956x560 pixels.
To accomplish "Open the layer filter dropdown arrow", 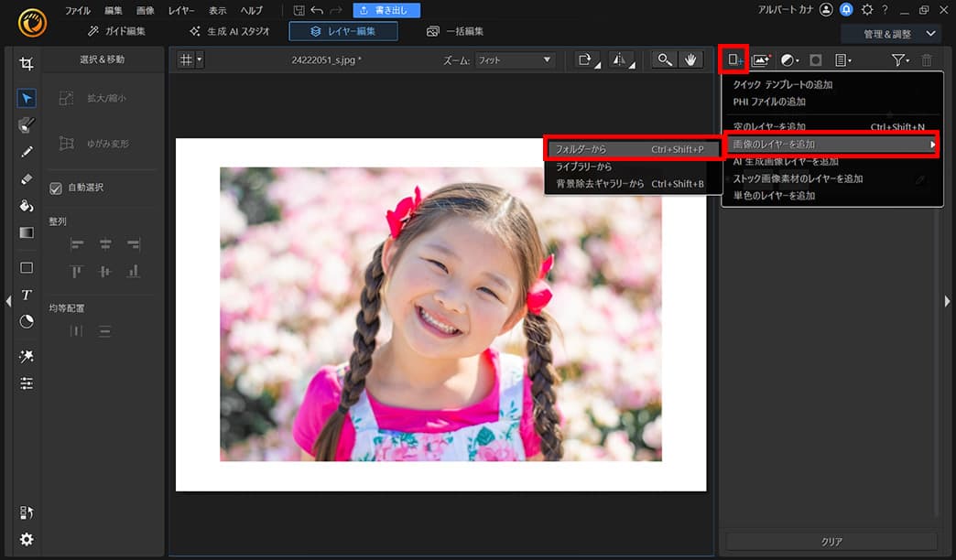I will tap(907, 60).
